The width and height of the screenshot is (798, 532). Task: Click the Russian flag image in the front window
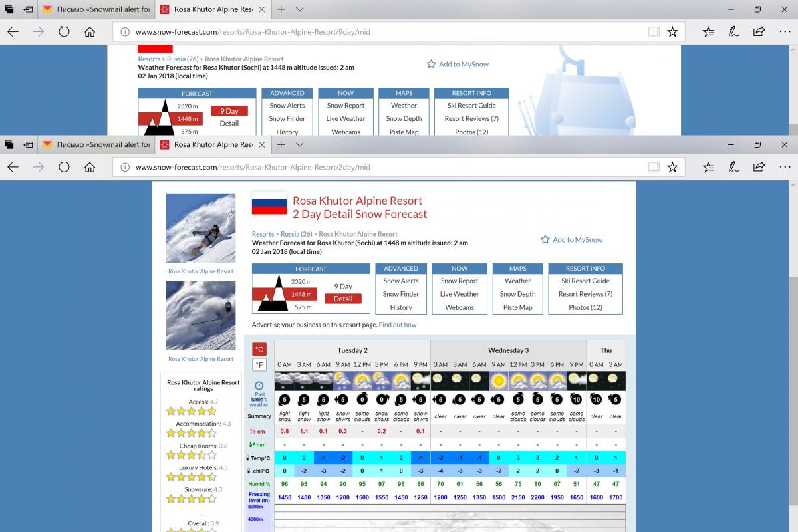[269, 203]
